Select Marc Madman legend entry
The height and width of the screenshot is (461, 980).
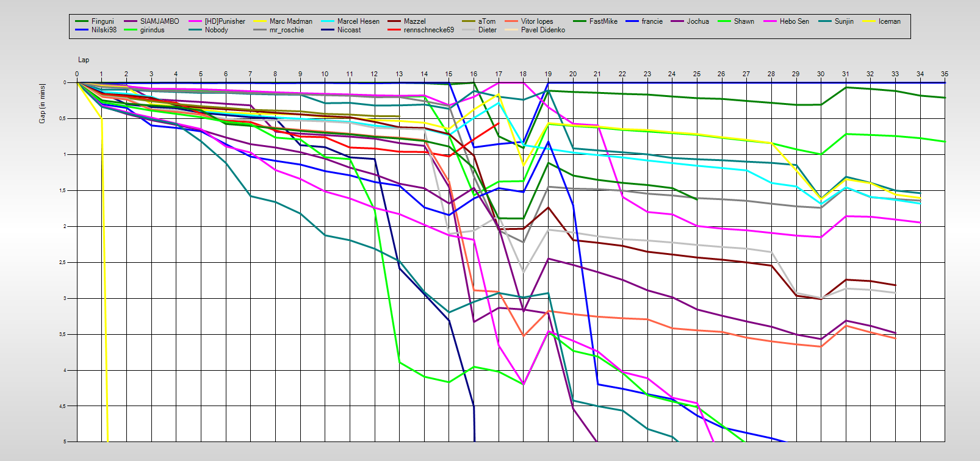click(290, 21)
